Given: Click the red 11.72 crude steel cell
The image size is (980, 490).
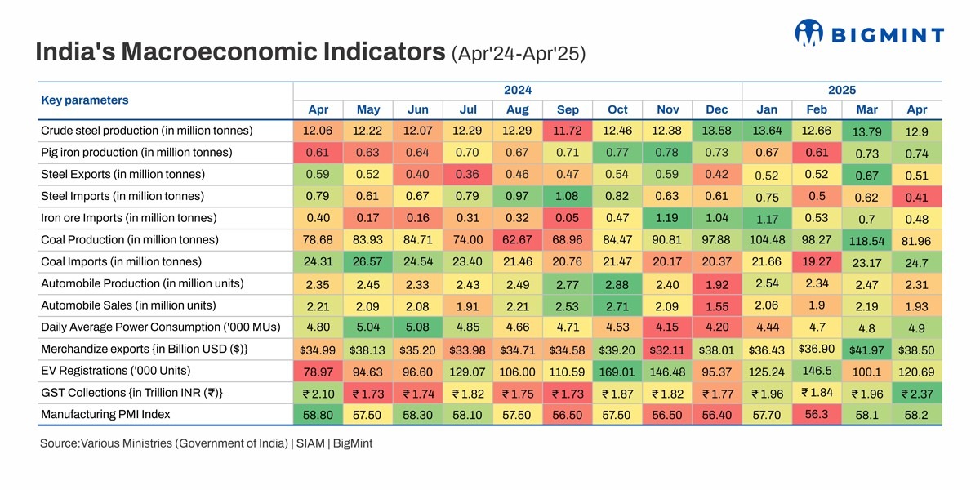Looking at the screenshot, I should (568, 131).
